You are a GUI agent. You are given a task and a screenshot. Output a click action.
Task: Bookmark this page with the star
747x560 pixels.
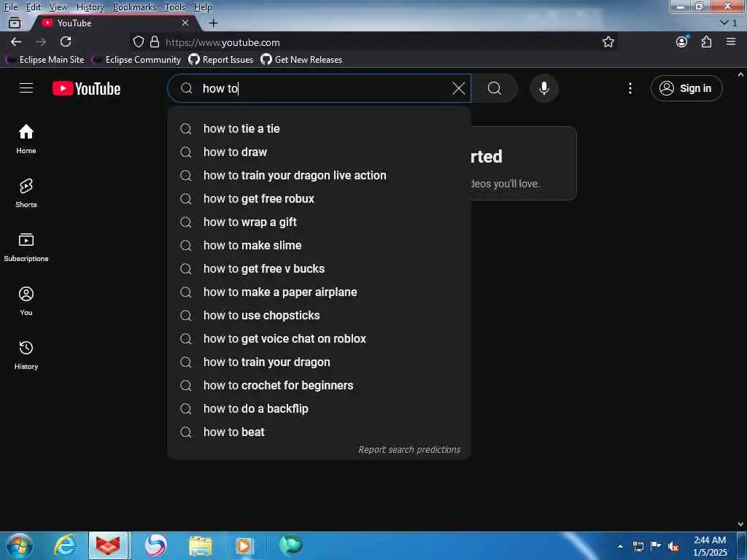point(608,42)
